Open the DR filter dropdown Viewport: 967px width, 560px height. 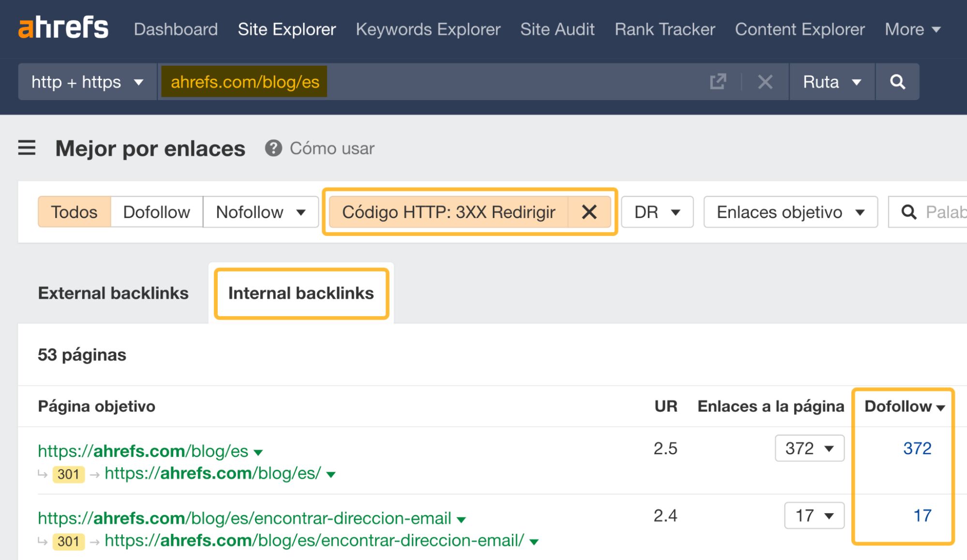[656, 212]
